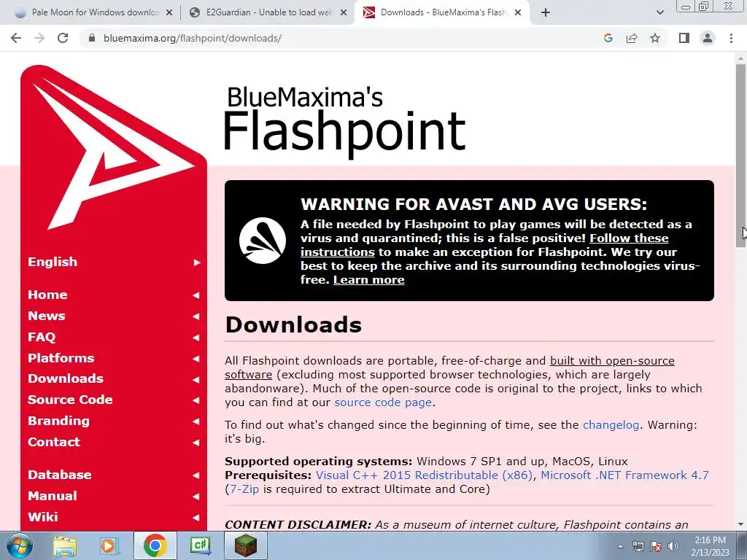The width and height of the screenshot is (747, 560).
Task: Open the user profile avatar icon
Action: click(x=708, y=38)
